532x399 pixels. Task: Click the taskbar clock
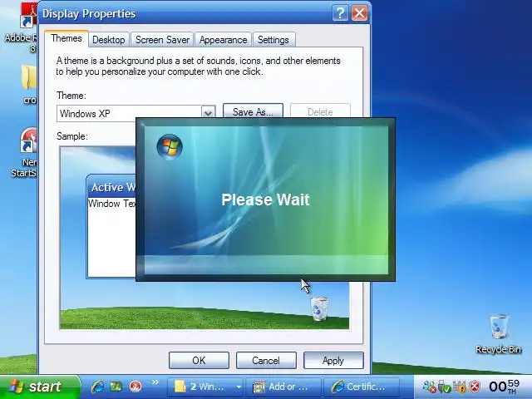505,387
